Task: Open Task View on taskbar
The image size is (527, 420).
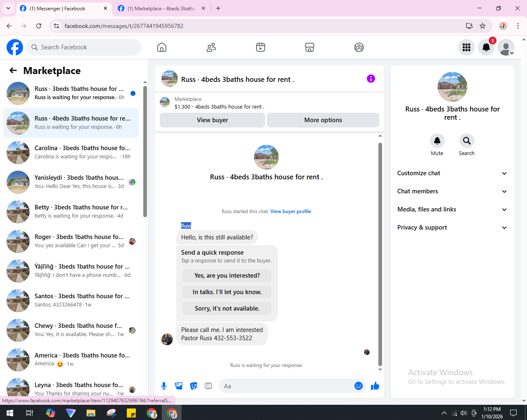Action: pyautogui.click(x=30, y=413)
